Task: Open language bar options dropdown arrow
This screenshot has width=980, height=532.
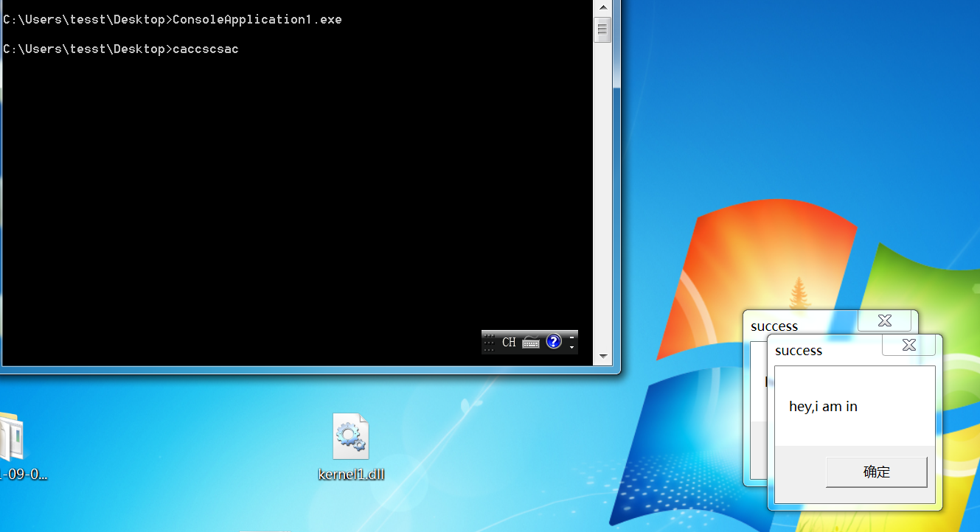Action: [571, 347]
